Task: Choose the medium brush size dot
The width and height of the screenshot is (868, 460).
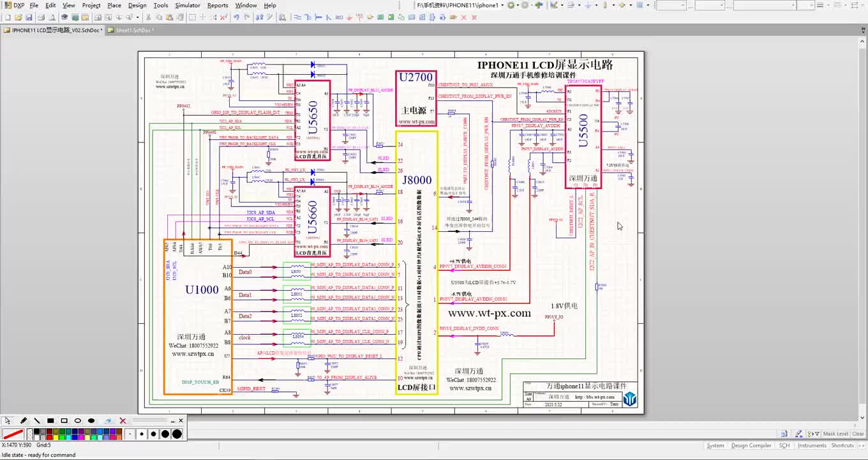Action: click(x=153, y=434)
